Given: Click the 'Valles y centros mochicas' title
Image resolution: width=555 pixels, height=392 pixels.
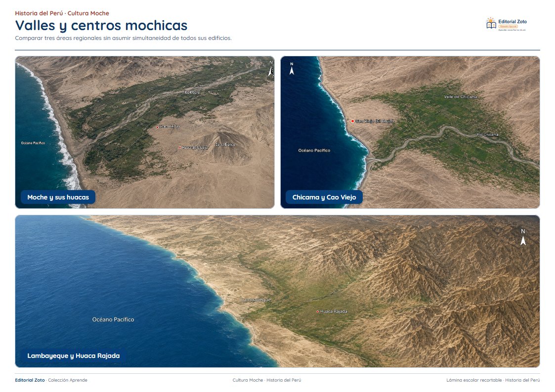Looking at the screenshot, I should coord(101,26).
